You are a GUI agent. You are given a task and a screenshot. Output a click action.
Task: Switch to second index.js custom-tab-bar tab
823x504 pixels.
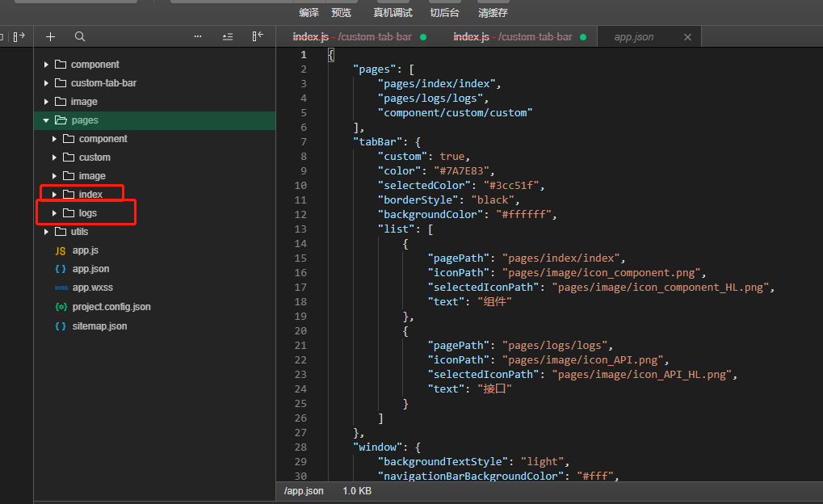click(x=519, y=37)
